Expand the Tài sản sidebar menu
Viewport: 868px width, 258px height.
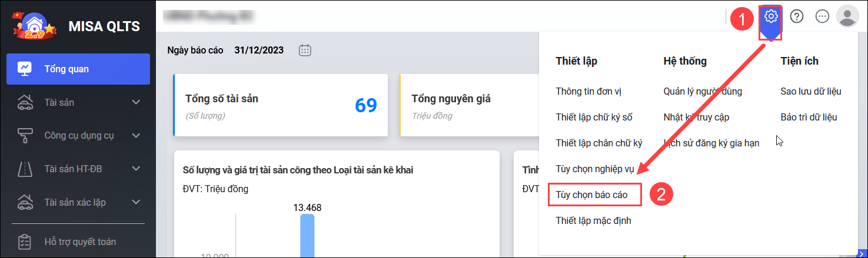coord(136,102)
